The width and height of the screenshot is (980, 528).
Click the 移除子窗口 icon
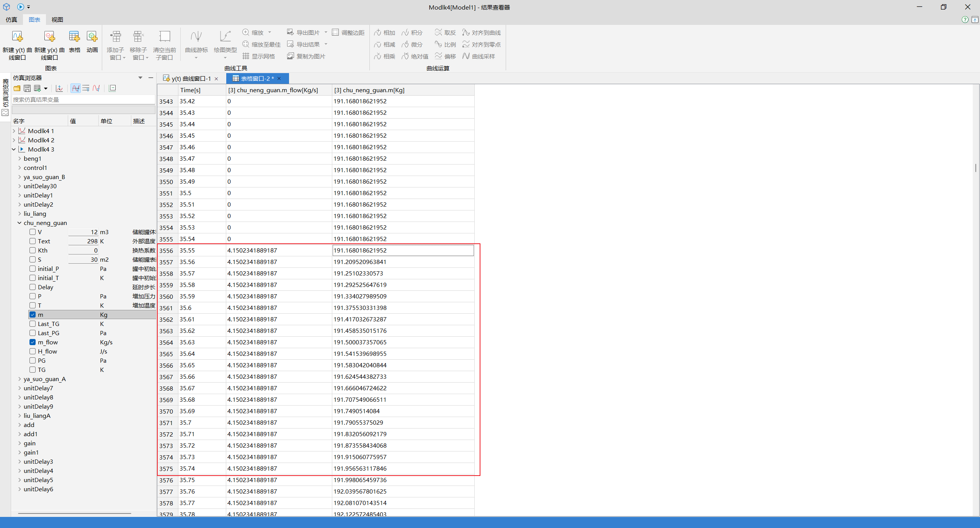pos(138,37)
